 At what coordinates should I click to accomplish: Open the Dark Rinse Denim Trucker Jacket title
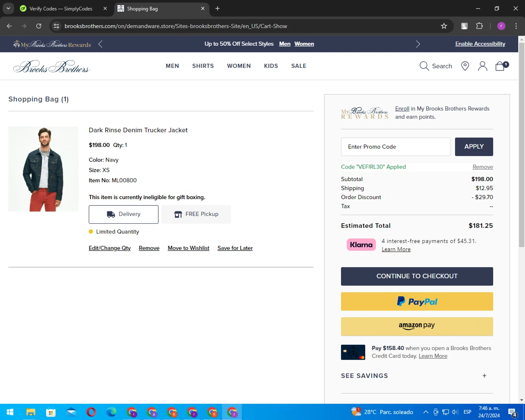138,130
